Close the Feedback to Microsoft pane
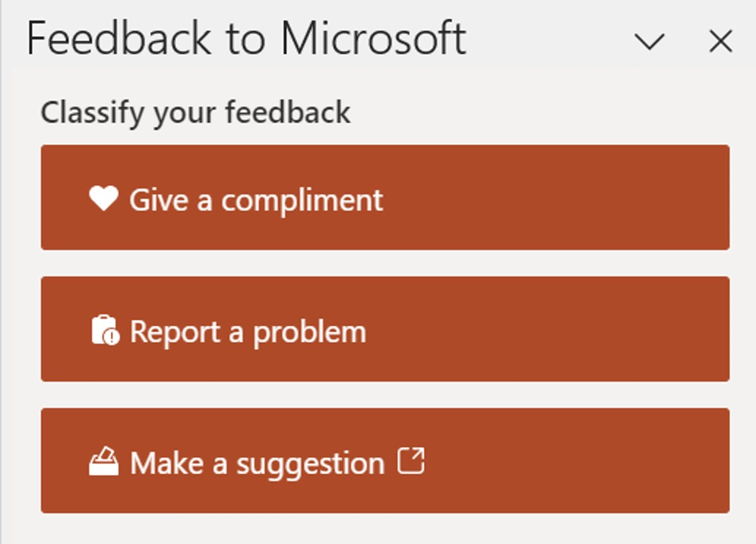756x544 pixels. [x=720, y=41]
